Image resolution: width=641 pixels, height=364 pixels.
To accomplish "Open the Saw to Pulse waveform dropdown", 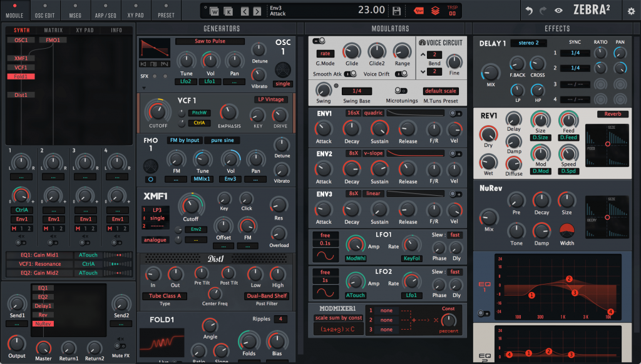I will (210, 41).
